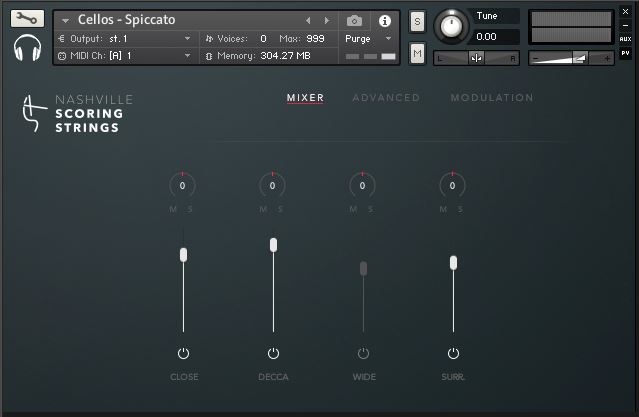Open the Output st. 1 dropdown
Viewport: 639px width, 417px height.
point(126,39)
